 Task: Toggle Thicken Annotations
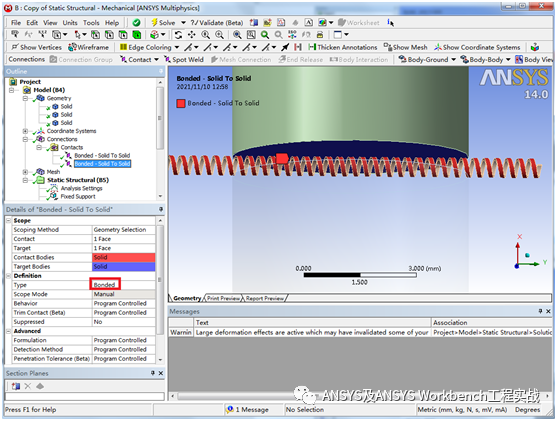coord(343,47)
